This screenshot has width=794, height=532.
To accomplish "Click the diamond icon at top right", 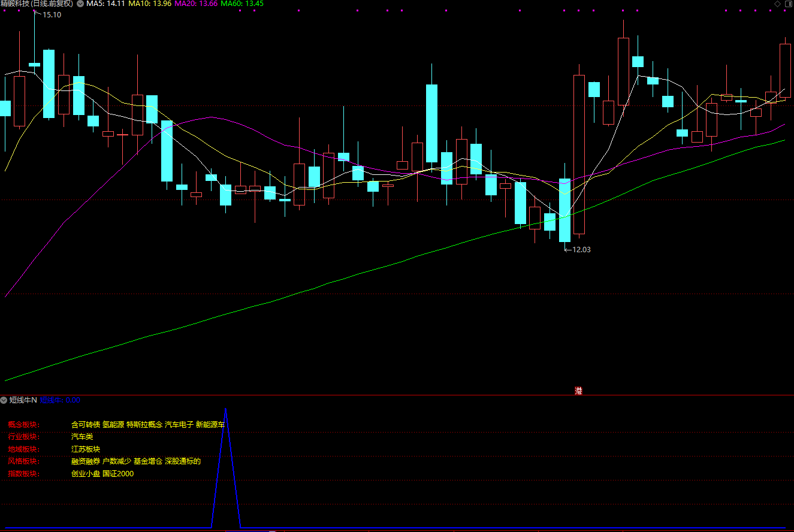I will (x=777, y=4).
